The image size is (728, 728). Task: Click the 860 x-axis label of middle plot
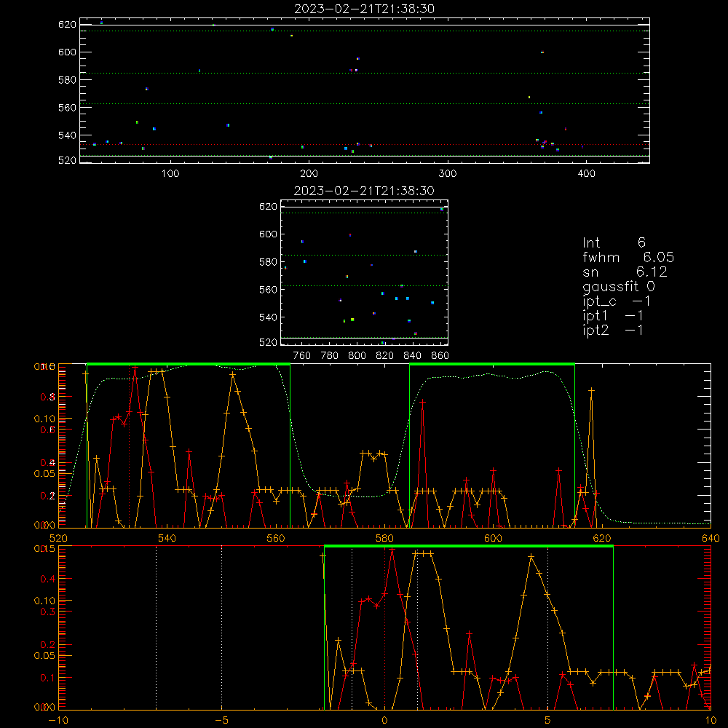pyautogui.click(x=440, y=356)
